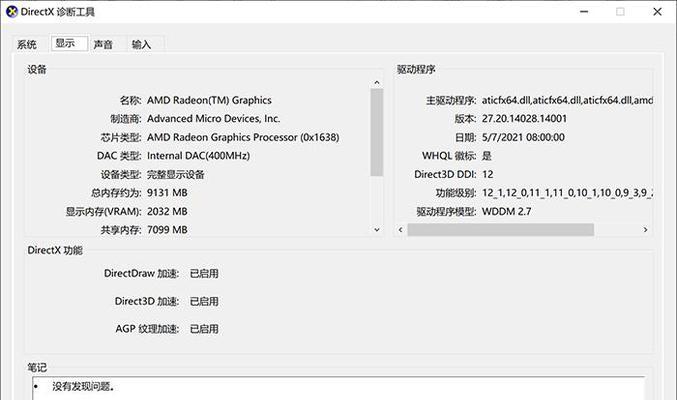Click the total memory value 9131 MB

[168, 193]
